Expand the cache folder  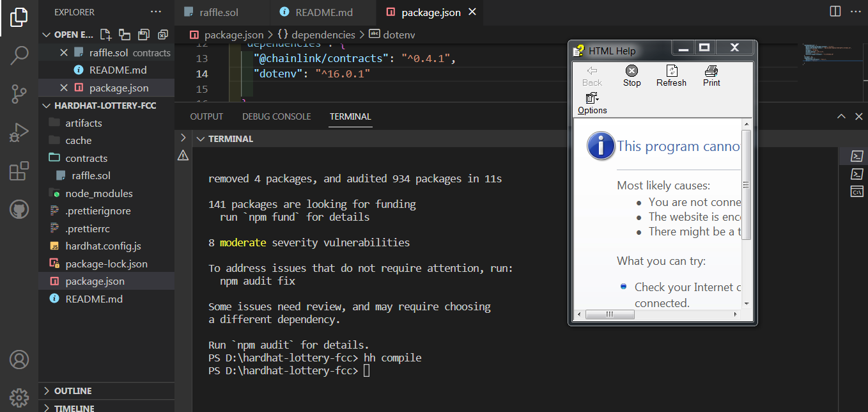(78, 141)
